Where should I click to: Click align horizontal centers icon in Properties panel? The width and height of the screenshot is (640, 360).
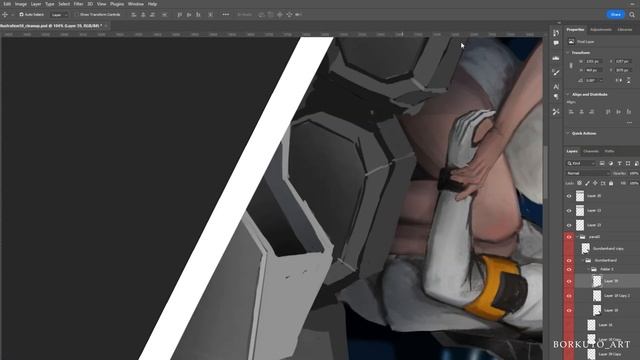point(581,112)
